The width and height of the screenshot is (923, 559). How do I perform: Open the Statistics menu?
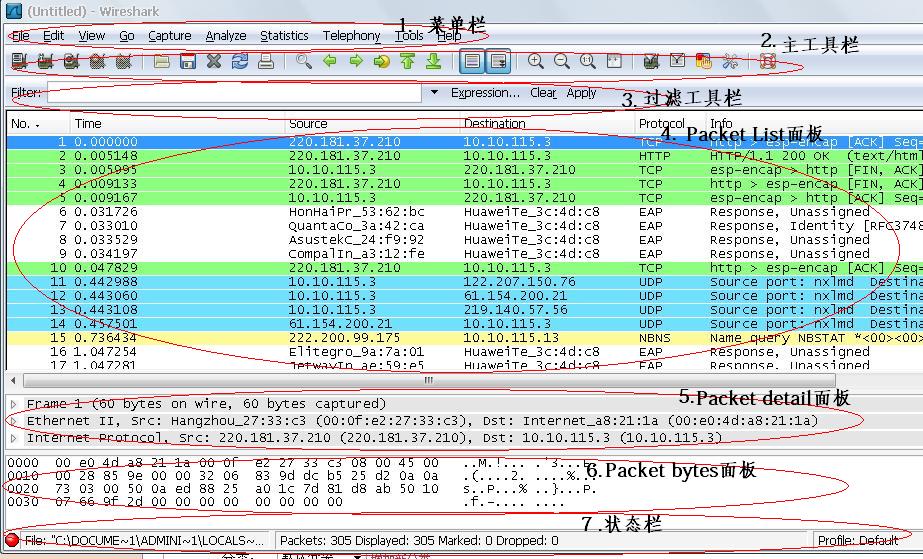pyautogui.click(x=284, y=36)
